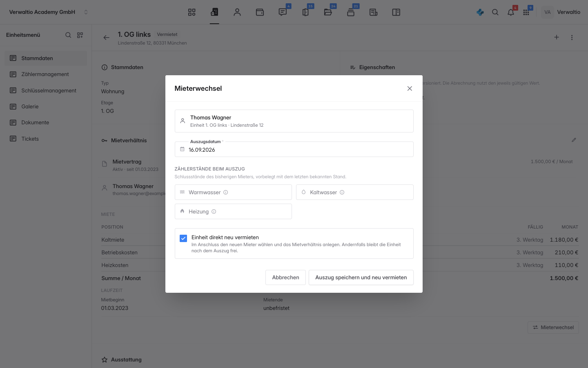Open Galerie in the unit menu

pos(46,106)
